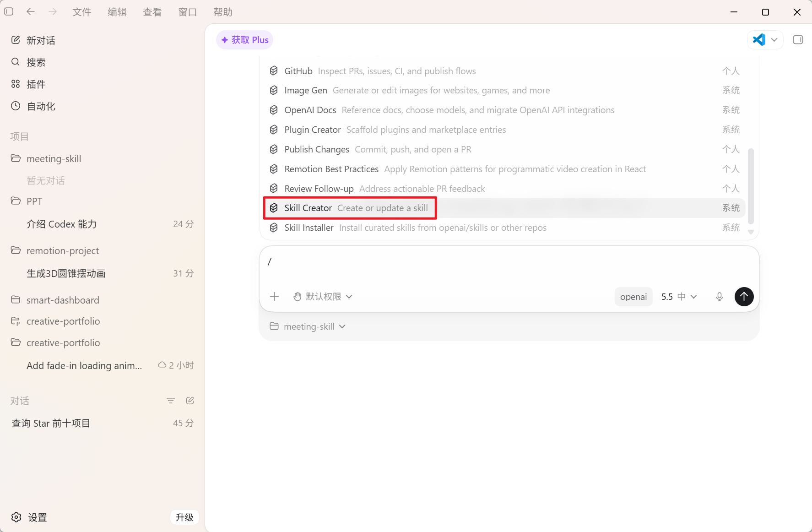Click the automation clock icon

(x=16, y=106)
